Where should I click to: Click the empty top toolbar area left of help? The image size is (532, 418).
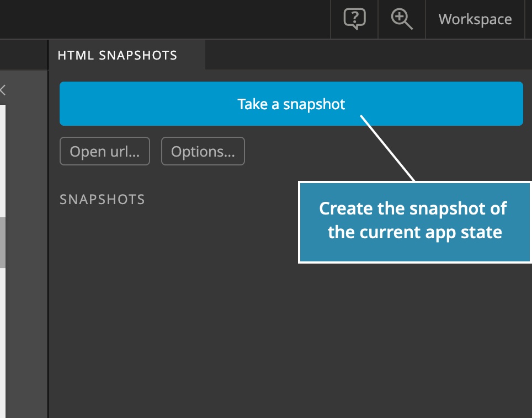coord(165,19)
